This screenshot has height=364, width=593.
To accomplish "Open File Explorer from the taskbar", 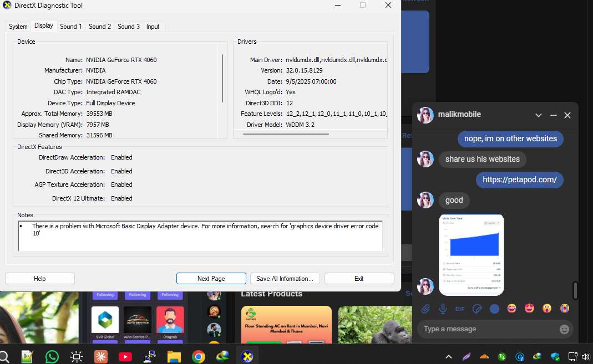I will tap(174, 356).
